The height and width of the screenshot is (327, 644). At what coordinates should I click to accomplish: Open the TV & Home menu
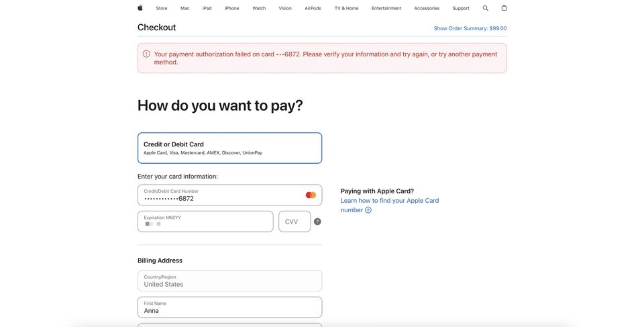346,8
